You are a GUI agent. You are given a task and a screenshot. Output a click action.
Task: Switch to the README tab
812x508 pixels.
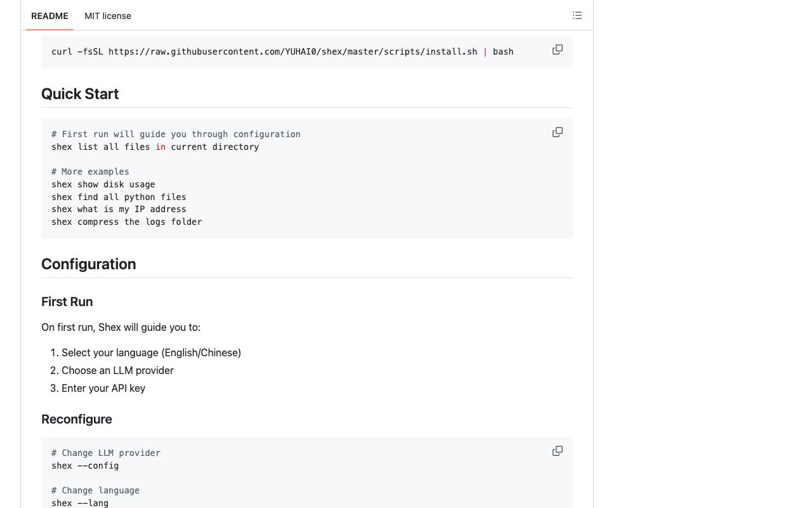pos(49,16)
